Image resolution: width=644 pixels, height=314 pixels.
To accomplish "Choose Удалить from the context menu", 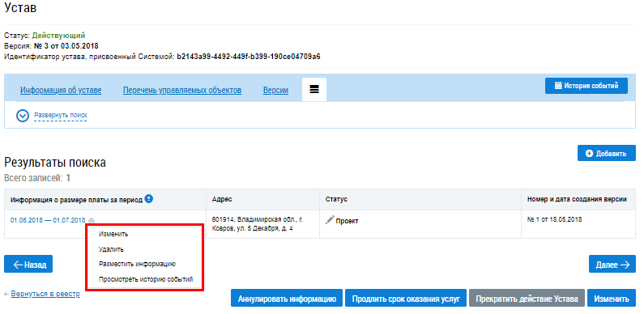I will (x=111, y=249).
